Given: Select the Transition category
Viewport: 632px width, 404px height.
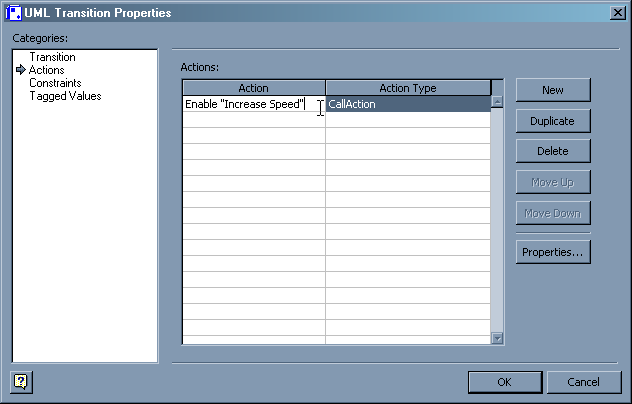Looking at the screenshot, I should tap(52, 58).
